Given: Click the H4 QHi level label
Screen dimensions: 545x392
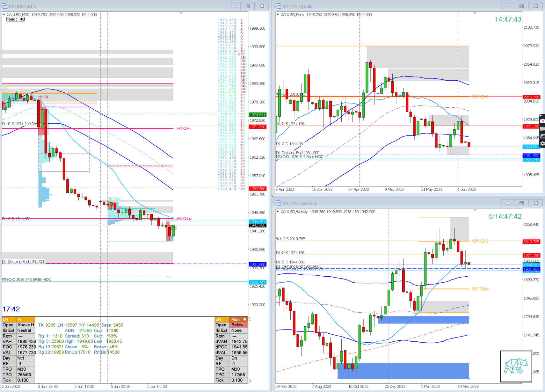Looking at the screenshot, I should pos(184,128).
